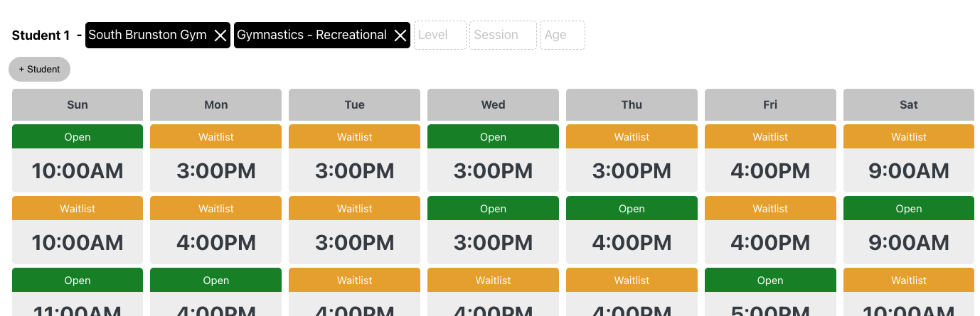Image resolution: width=980 pixels, height=316 pixels.
Task: Select the Wed column header
Action: coord(493,104)
